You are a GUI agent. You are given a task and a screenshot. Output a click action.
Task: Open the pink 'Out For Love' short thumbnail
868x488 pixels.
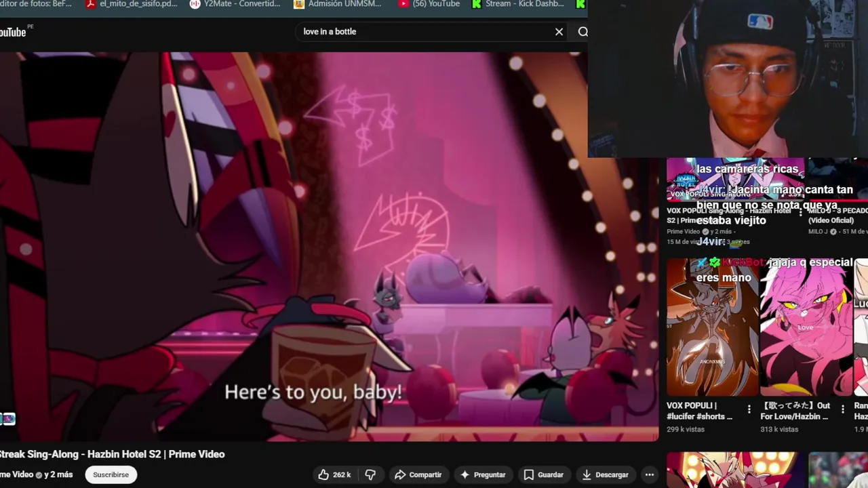pyautogui.click(x=806, y=327)
